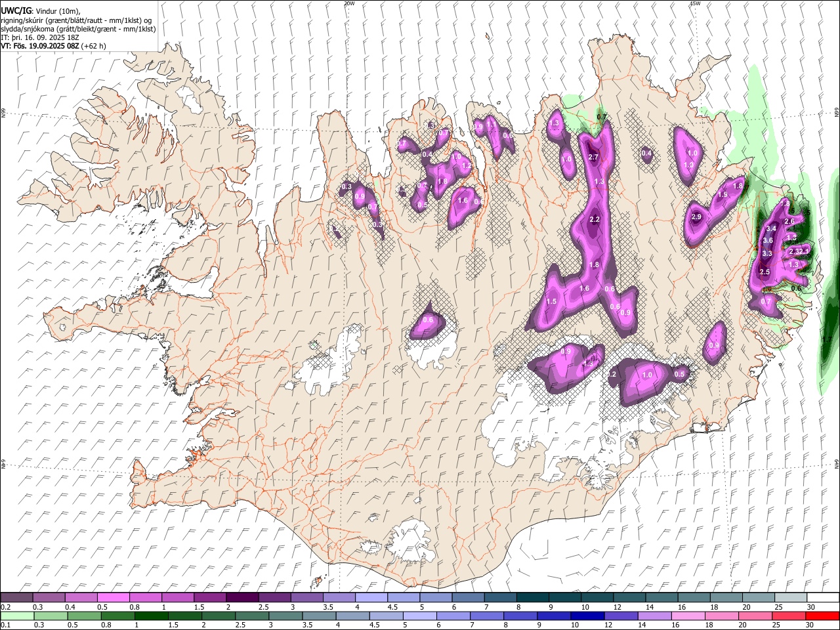The image size is (840, 630).
Task: Pick the deep blue bottom-row swatch at 10
Action: pos(588,616)
